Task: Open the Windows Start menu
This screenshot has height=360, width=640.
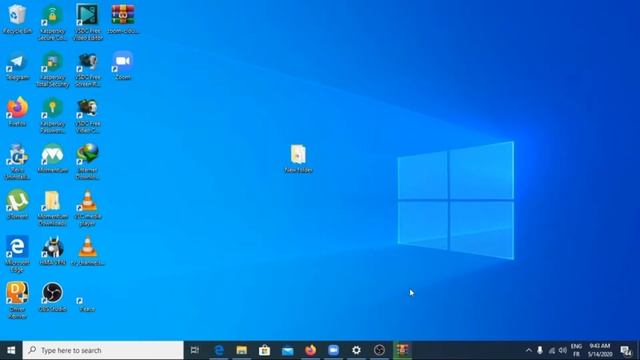Action: tap(11, 350)
